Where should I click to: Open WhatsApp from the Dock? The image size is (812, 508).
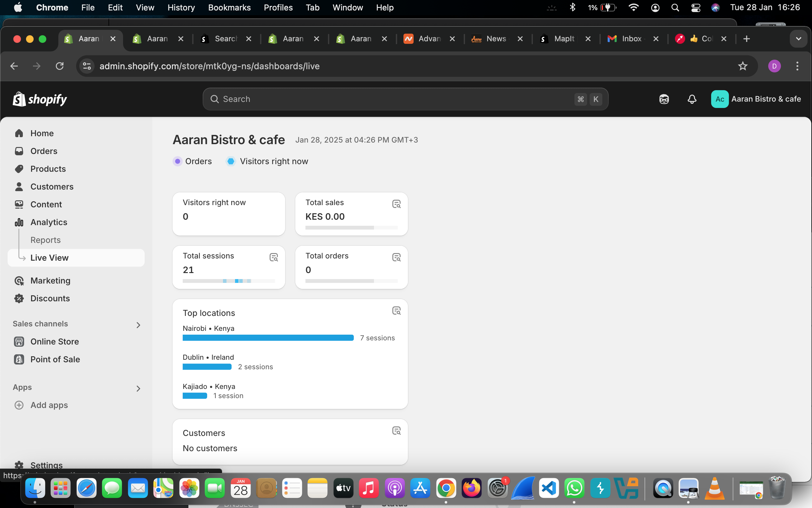point(574,488)
